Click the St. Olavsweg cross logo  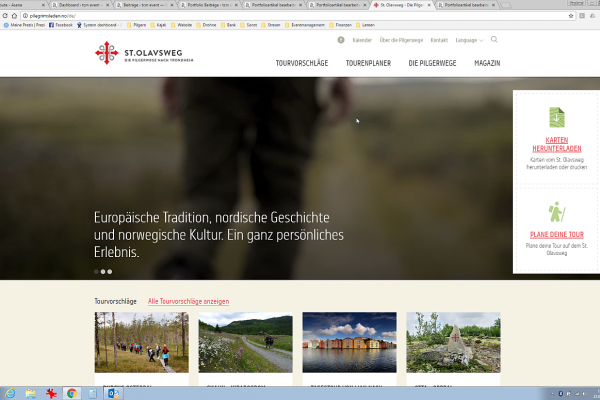107,53
